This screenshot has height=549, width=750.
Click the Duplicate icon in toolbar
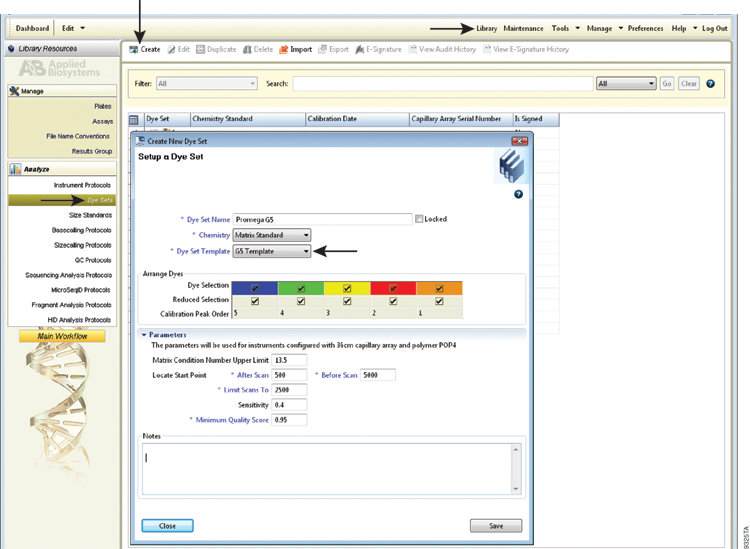200,49
